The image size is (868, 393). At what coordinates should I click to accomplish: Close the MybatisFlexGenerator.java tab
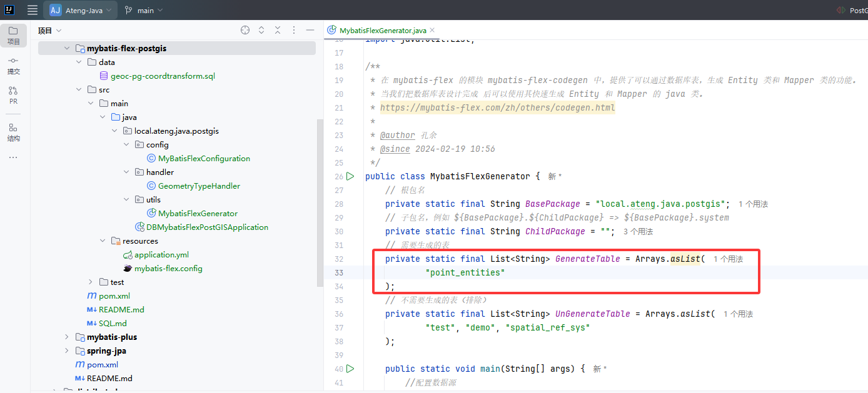pos(432,30)
